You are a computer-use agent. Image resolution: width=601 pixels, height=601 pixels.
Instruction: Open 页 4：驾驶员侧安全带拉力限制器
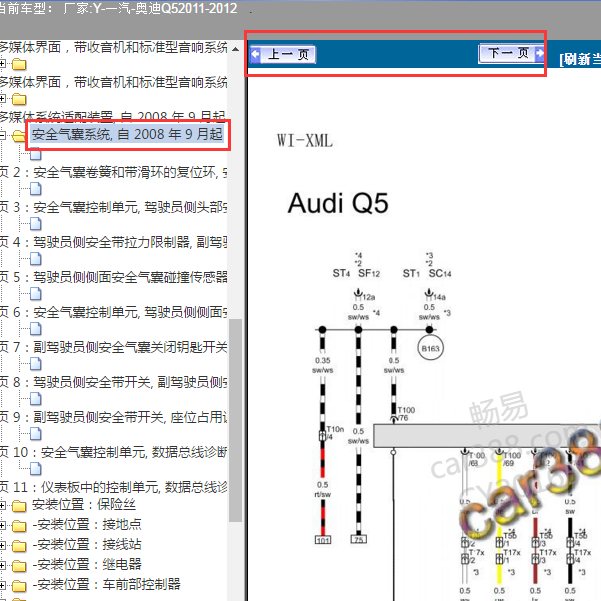pyautogui.click(x=113, y=242)
